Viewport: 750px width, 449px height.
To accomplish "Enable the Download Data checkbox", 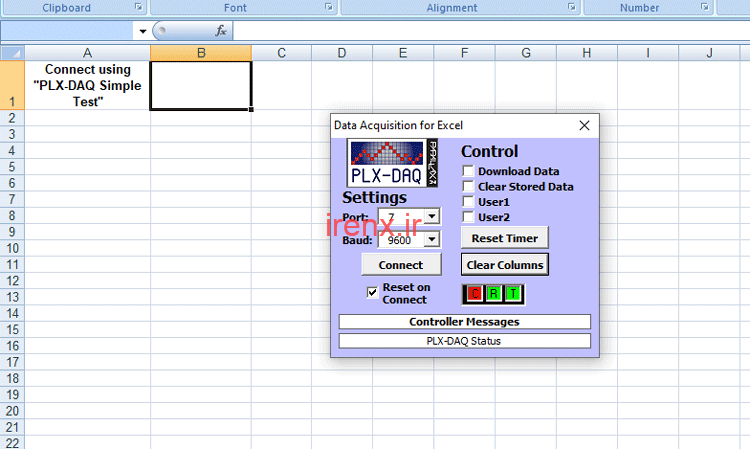I will point(468,172).
